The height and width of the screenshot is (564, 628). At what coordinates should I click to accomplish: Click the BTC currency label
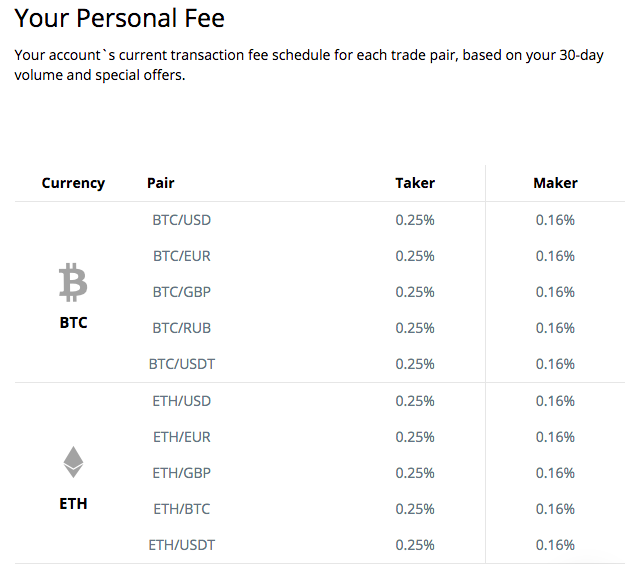(73, 322)
